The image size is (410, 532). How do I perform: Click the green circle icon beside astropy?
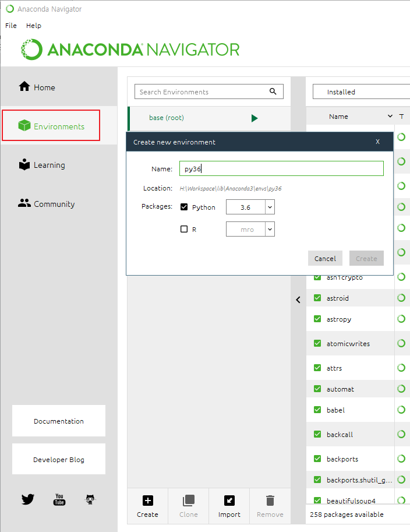pos(401,319)
